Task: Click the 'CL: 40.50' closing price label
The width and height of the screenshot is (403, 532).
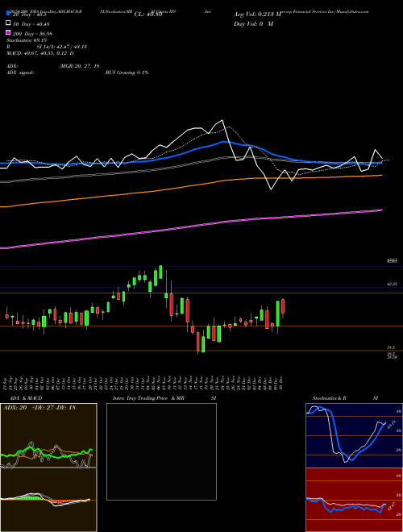Action: (x=148, y=15)
